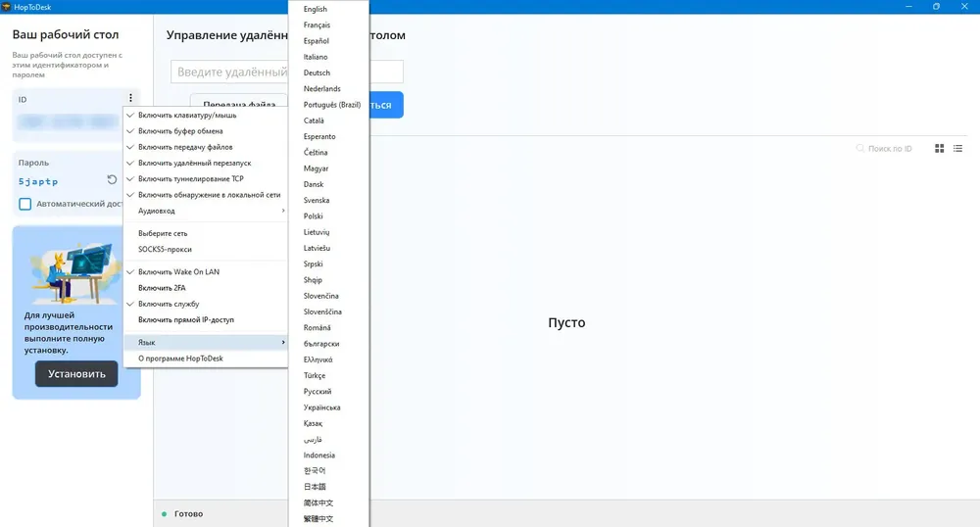
Task: Select 简体中文 language
Action: pos(328,503)
